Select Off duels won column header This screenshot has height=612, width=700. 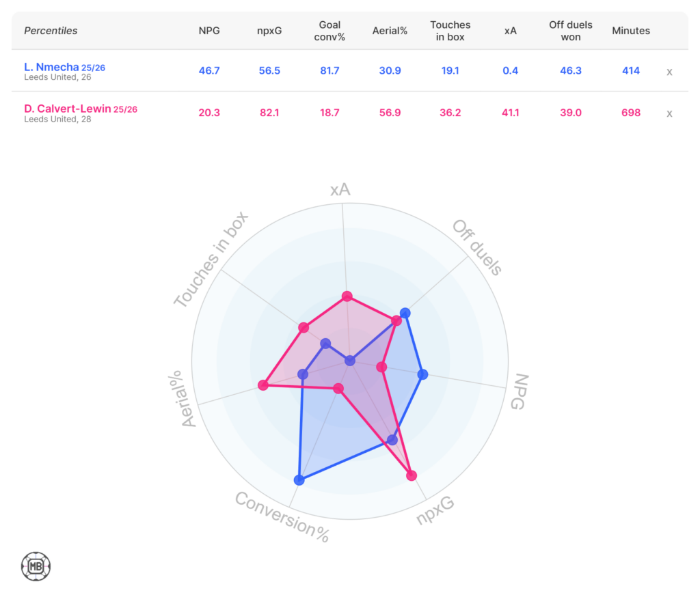[x=570, y=31]
